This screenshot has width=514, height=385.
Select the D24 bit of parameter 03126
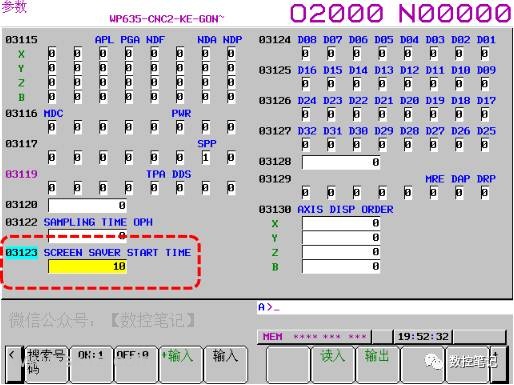[x=305, y=114]
